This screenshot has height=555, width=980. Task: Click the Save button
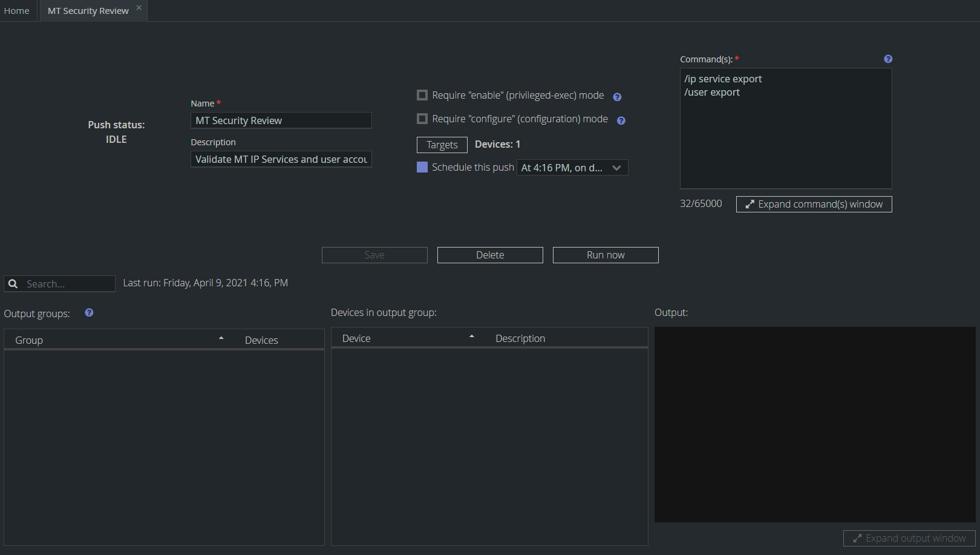click(x=374, y=255)
